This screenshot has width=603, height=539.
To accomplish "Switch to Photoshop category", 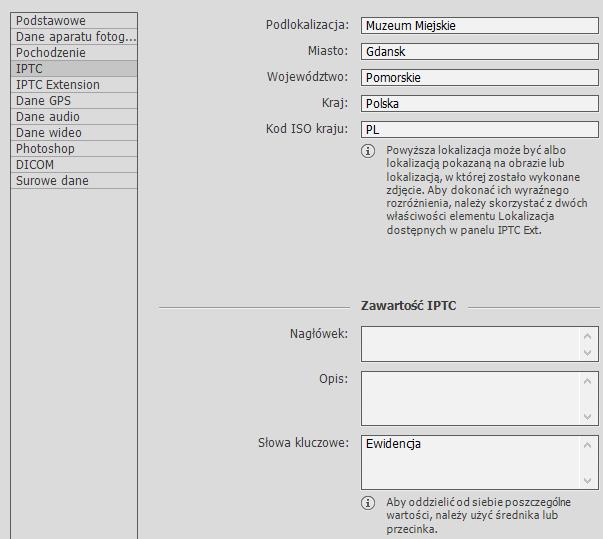I will pyautogui.click(x=74, y=148).
